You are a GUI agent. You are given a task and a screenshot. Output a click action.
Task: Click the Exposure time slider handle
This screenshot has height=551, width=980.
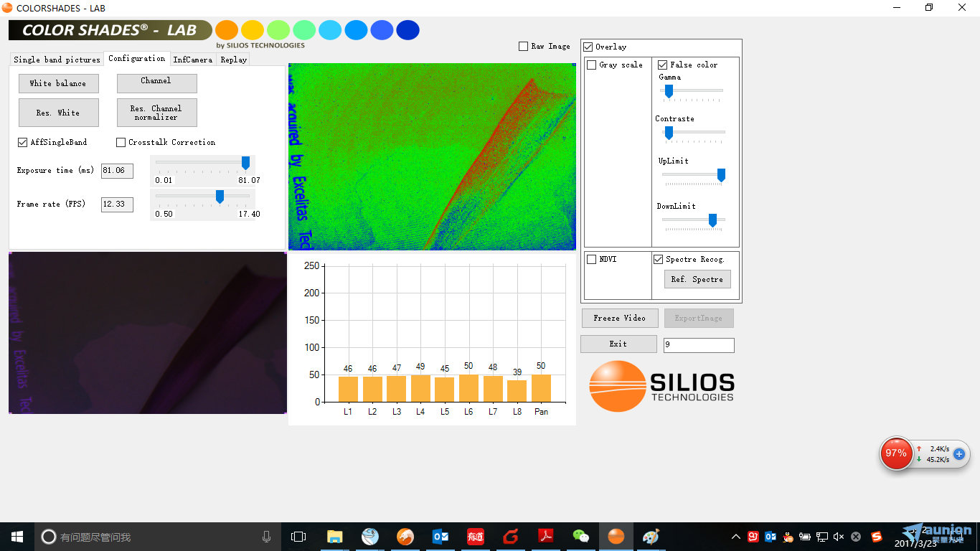(245, 163)
